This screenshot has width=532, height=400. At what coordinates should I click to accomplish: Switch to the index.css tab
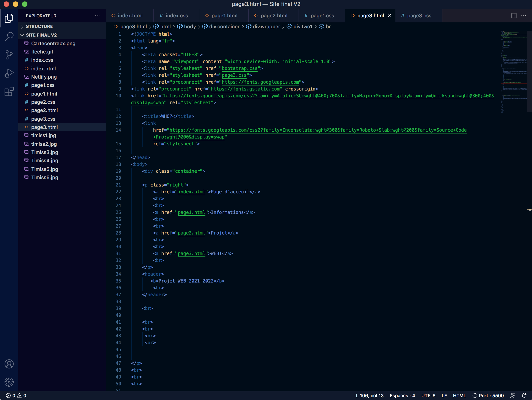pyautogui.click(x=176, y=16)
